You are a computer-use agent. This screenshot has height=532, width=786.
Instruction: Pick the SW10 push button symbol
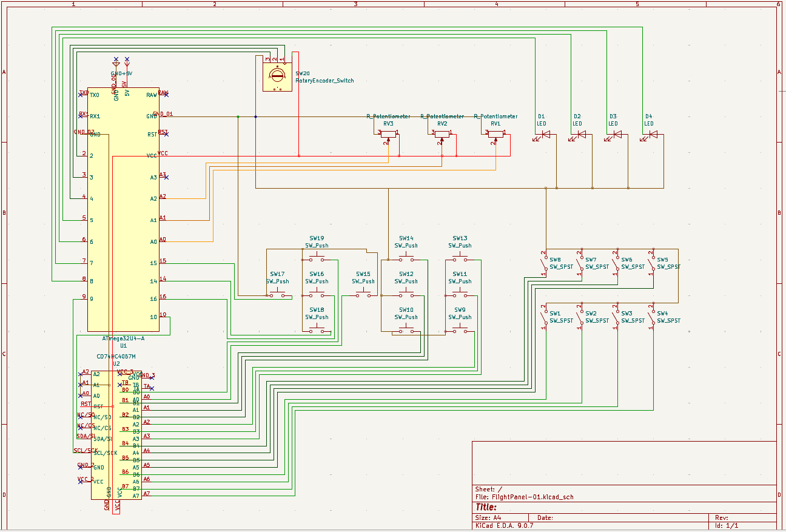[406, 329]
